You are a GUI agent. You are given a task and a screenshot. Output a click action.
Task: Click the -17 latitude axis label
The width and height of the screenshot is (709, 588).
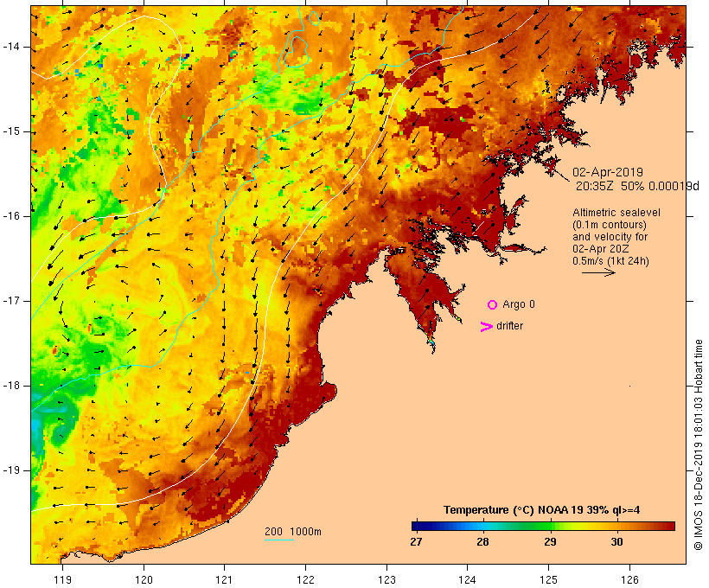click(11, 301)
